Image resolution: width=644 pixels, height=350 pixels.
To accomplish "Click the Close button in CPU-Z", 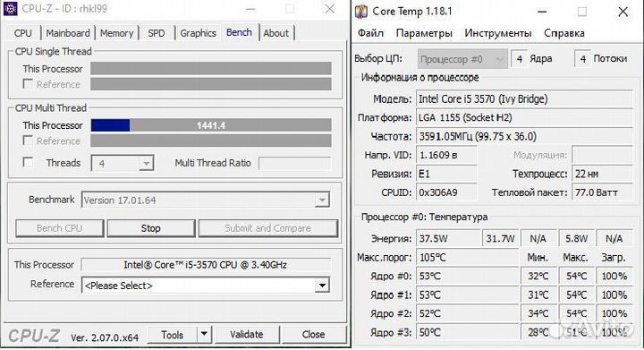I will 313,335.
